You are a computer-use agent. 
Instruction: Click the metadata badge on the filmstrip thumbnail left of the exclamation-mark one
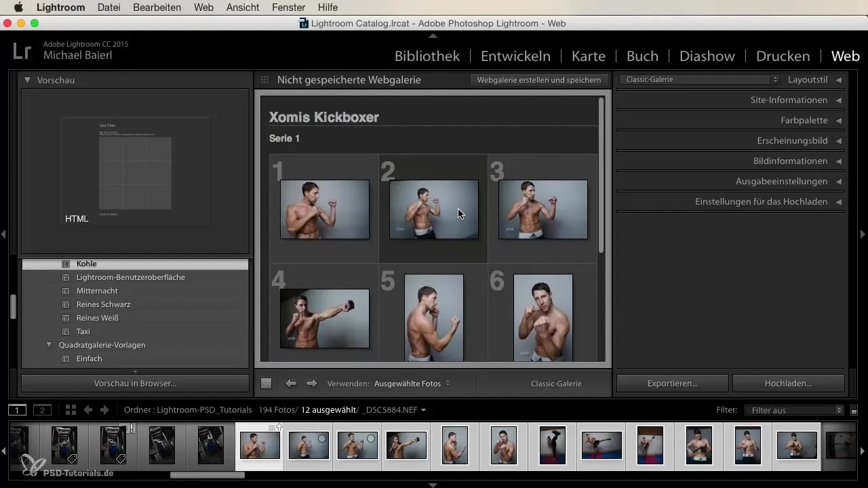[71, 459]
